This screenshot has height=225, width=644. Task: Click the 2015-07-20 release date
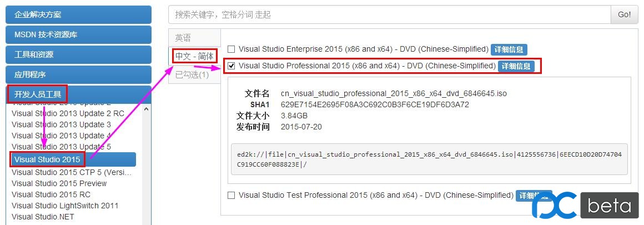click(x=301, y=127)
